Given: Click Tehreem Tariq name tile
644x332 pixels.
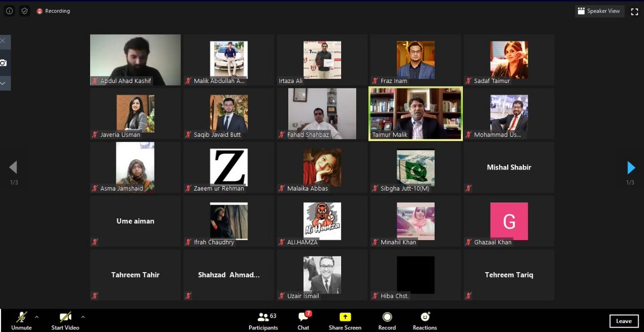Looking at the screenshot, I should coord(509,275).
